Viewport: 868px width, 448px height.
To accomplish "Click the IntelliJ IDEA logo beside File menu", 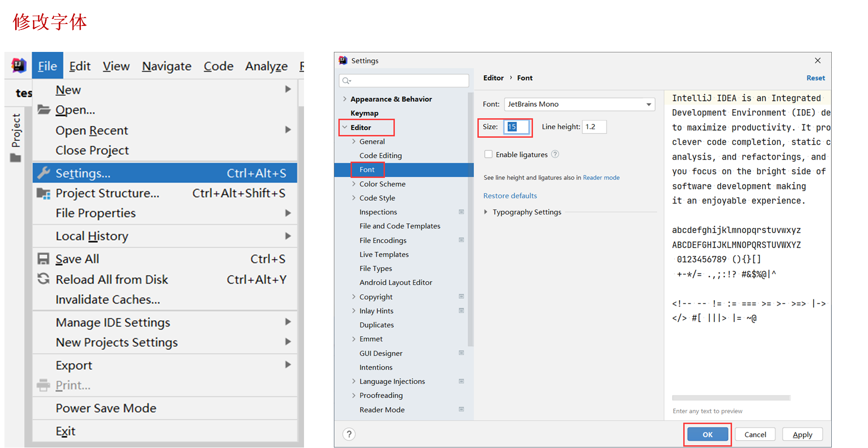I will coord(19,65).
